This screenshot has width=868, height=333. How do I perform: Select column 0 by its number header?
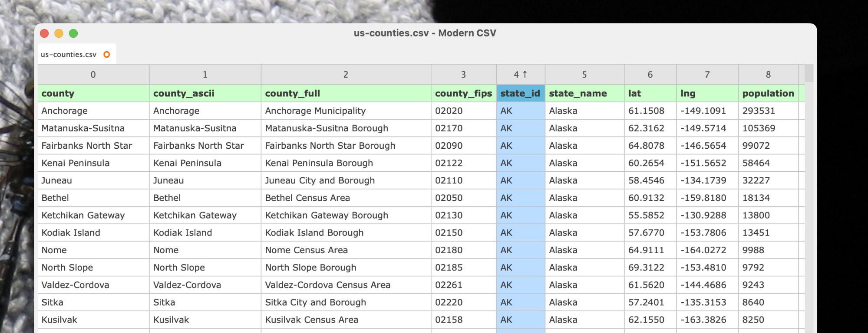(x=93, y=75)
